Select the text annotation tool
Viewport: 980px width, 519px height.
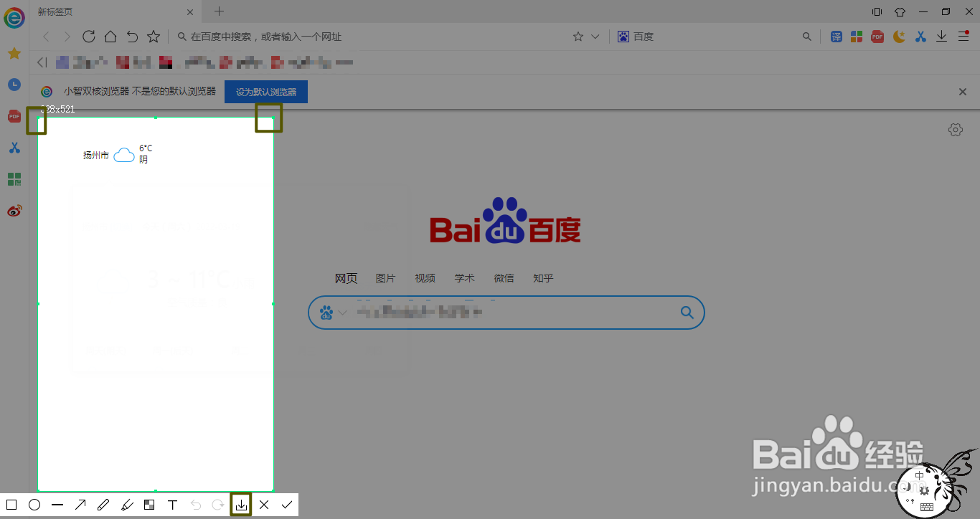tap(172, 505)
